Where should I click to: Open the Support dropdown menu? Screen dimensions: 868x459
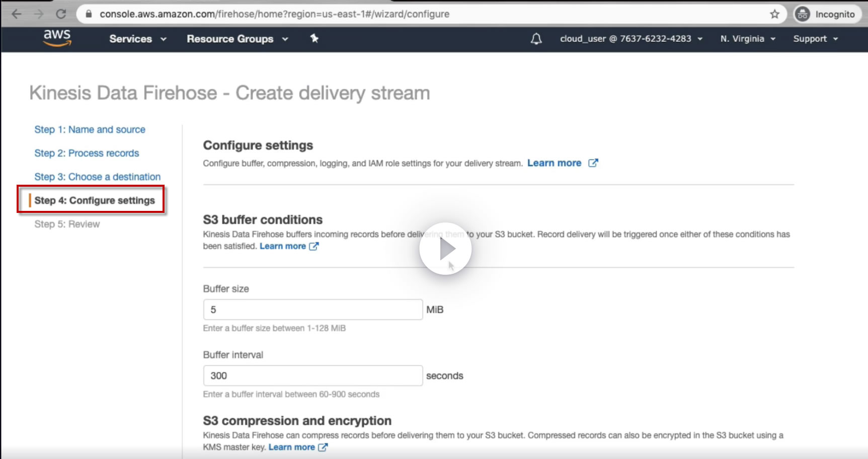point(816,39)
